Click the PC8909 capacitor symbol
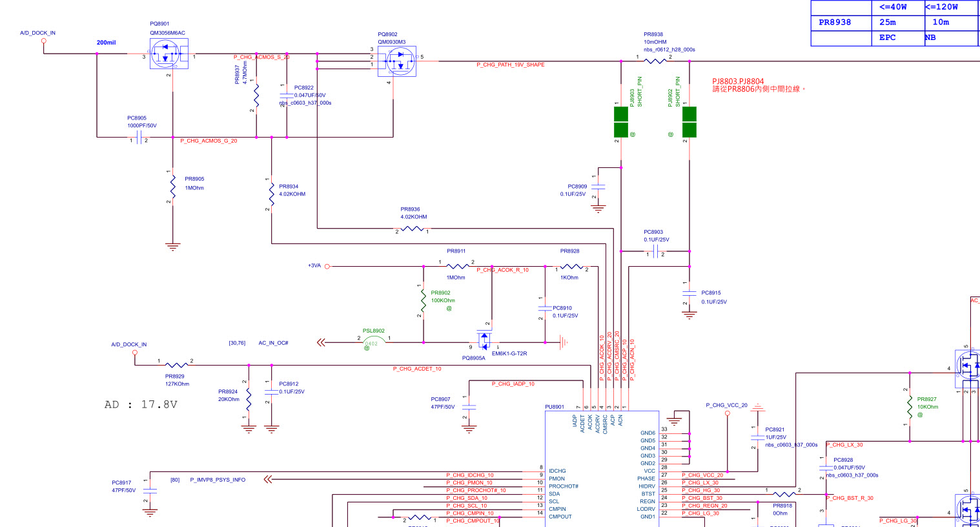The width and height of the screenshot is (980, 527). point(598,187)
